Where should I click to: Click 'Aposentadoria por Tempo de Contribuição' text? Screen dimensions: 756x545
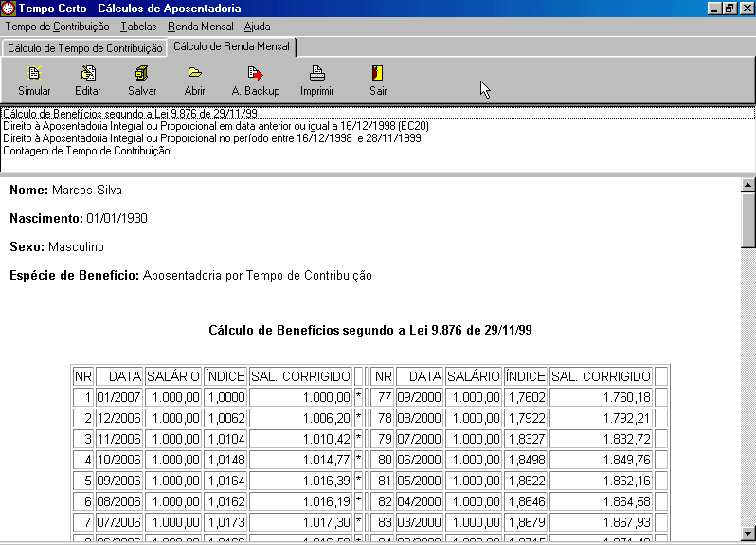258,276
